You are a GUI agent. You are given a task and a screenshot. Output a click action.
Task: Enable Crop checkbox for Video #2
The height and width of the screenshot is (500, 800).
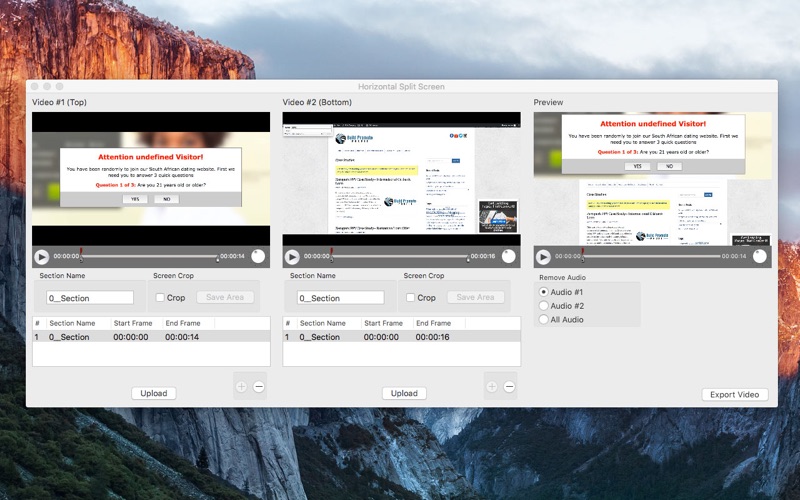411,297
